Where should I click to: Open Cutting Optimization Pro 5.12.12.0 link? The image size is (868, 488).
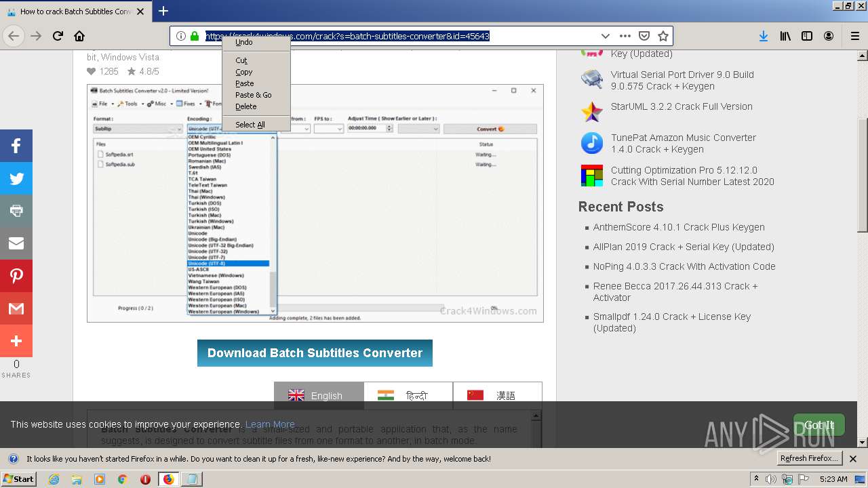coord(692,176)
